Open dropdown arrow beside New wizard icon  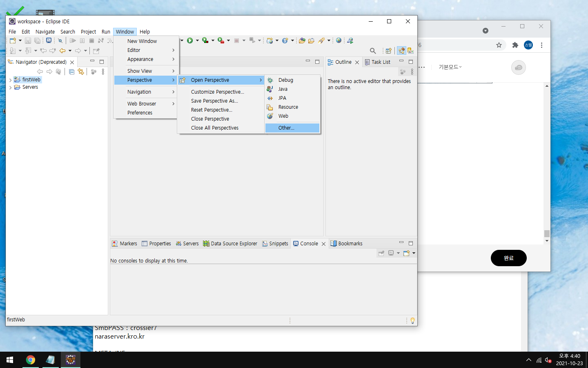click(20, 40)
